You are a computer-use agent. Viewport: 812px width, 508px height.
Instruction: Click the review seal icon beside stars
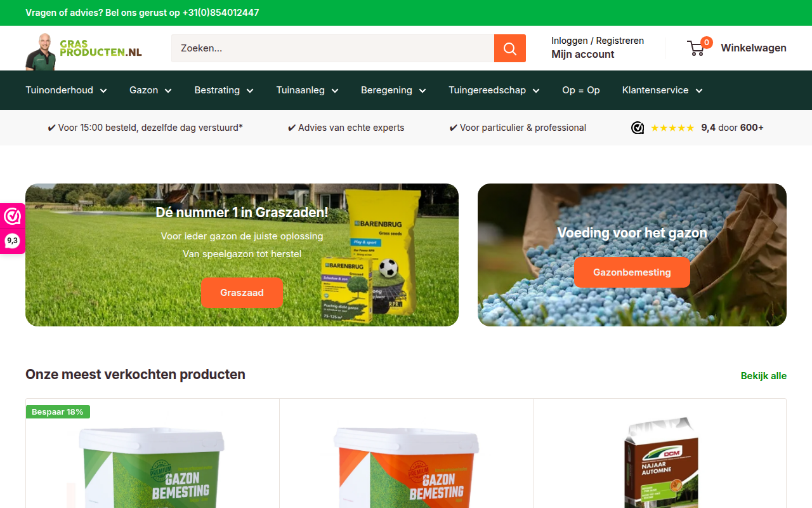[638, 128]
